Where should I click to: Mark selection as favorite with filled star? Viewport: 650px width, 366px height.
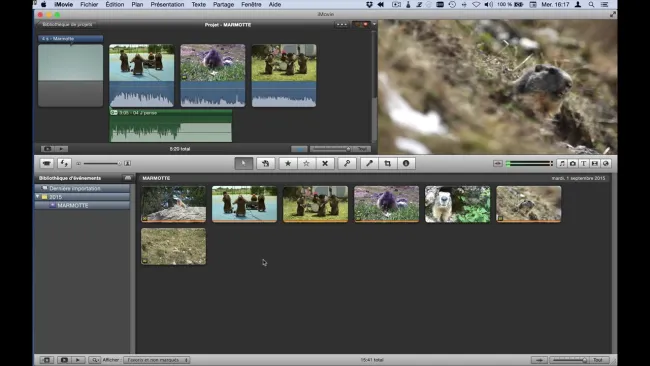click(x=288, y=163)
